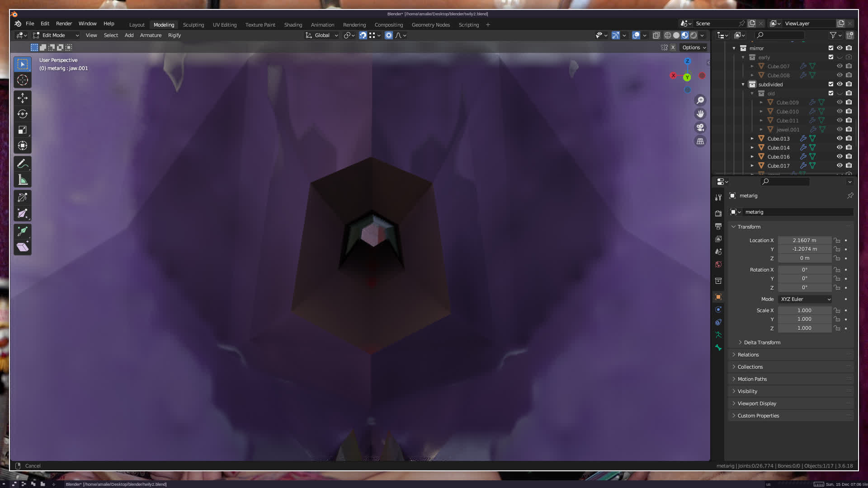Hide Cube.013 with its eye icon
Screen dimensions: 868x488
840,138
